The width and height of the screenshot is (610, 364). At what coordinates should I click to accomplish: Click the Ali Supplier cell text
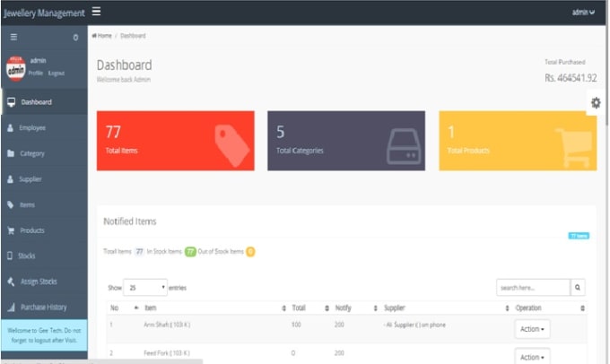414,325
